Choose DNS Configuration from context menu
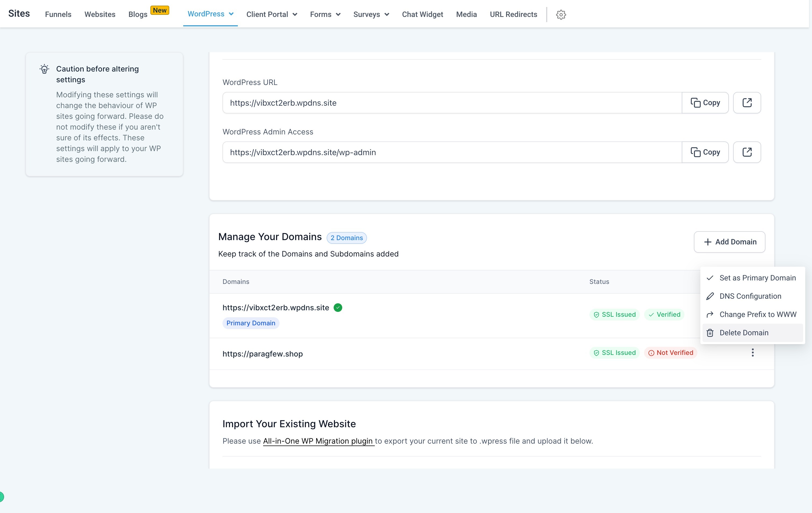 pyautogui.click(x=750, y=296)
